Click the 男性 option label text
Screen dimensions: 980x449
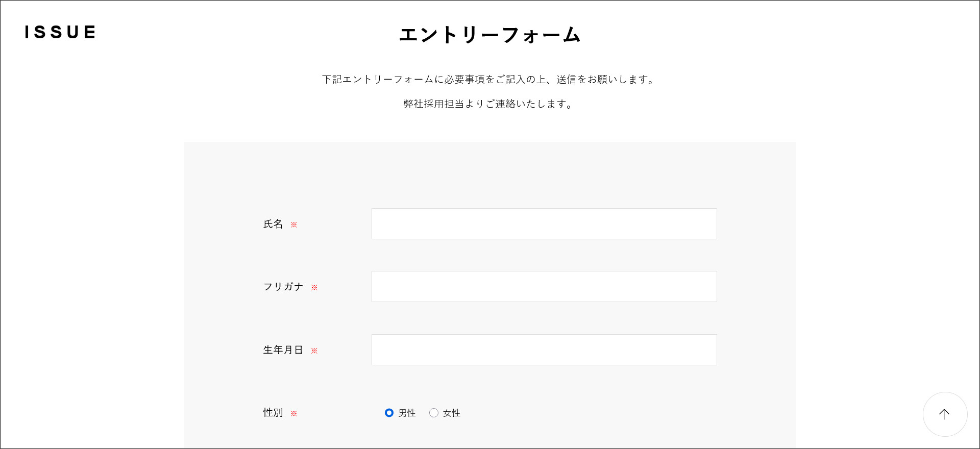pos(407,413)
